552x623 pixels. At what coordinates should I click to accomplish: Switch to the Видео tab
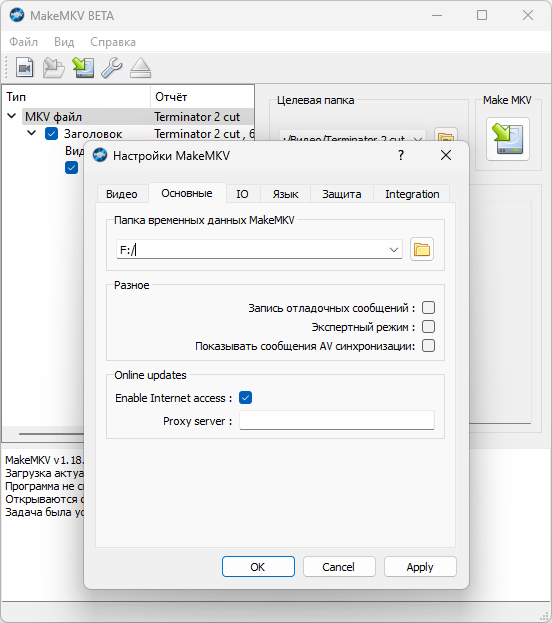(122, 194)
